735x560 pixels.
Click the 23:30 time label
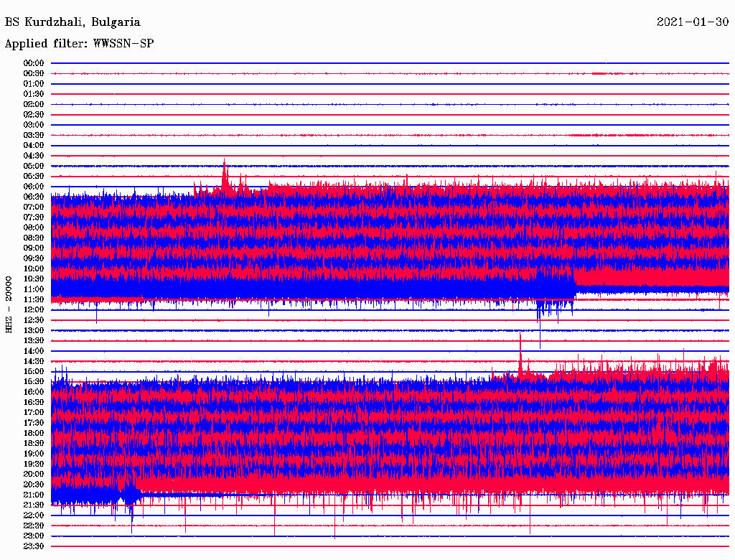tap(34, 546)
